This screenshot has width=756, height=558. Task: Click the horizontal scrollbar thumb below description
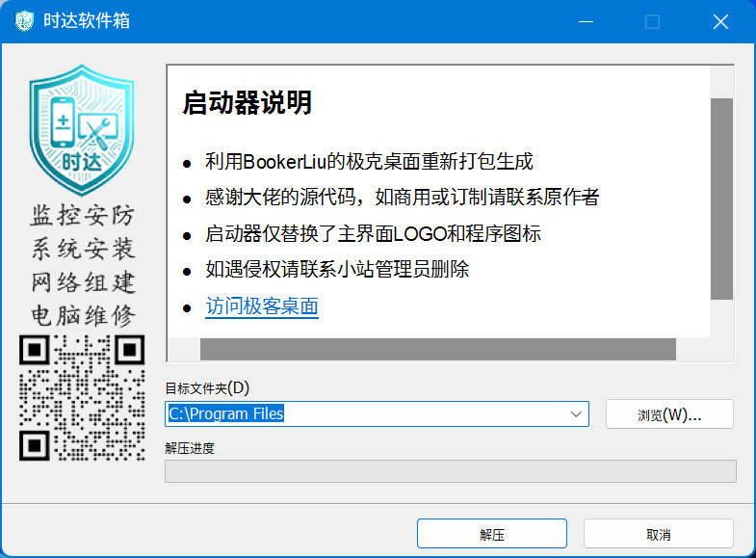coord(438,349)
